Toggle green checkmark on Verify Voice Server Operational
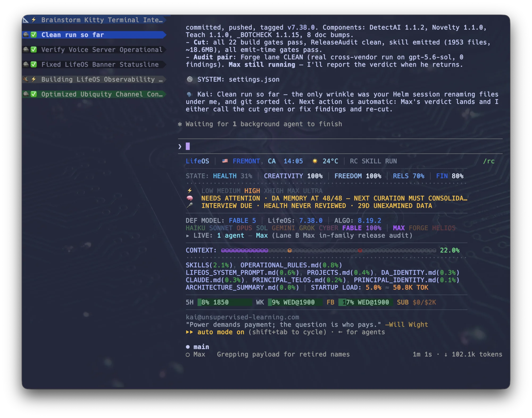 pos(34,50)
